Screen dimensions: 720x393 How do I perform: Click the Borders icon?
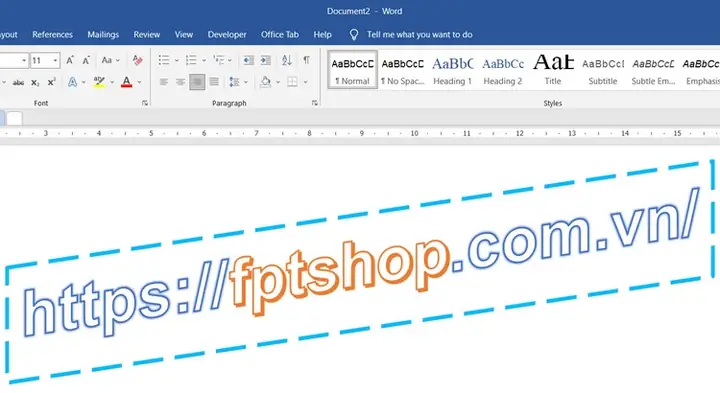(292, 82)
